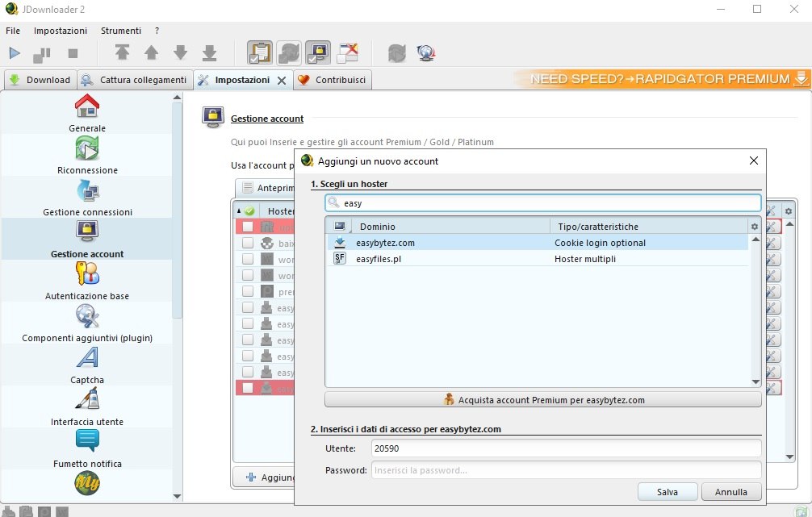The width and height of the screenshot is (812, 517).
Task: Toggle the clipboard monitoring icon
Action: click(260, 53)
